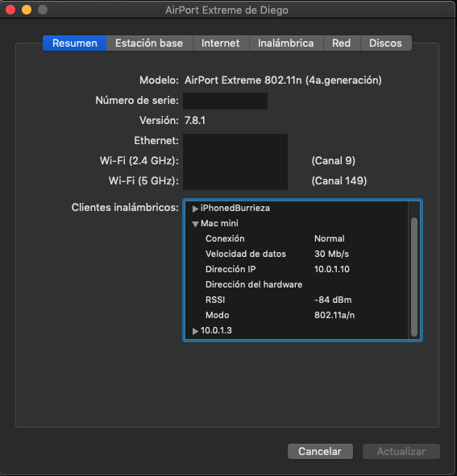
Task: Click the -84 dBm RSSI value
Action: point(333,300)
